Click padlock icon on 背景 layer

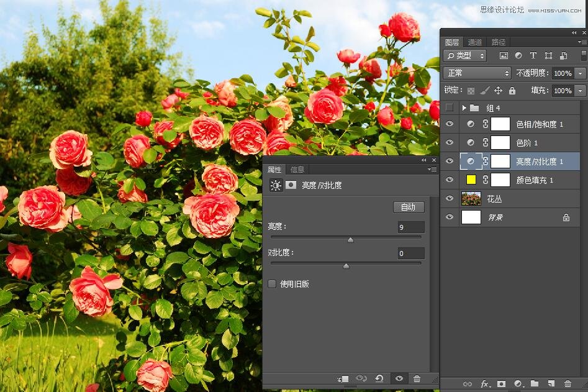point(566,217)
